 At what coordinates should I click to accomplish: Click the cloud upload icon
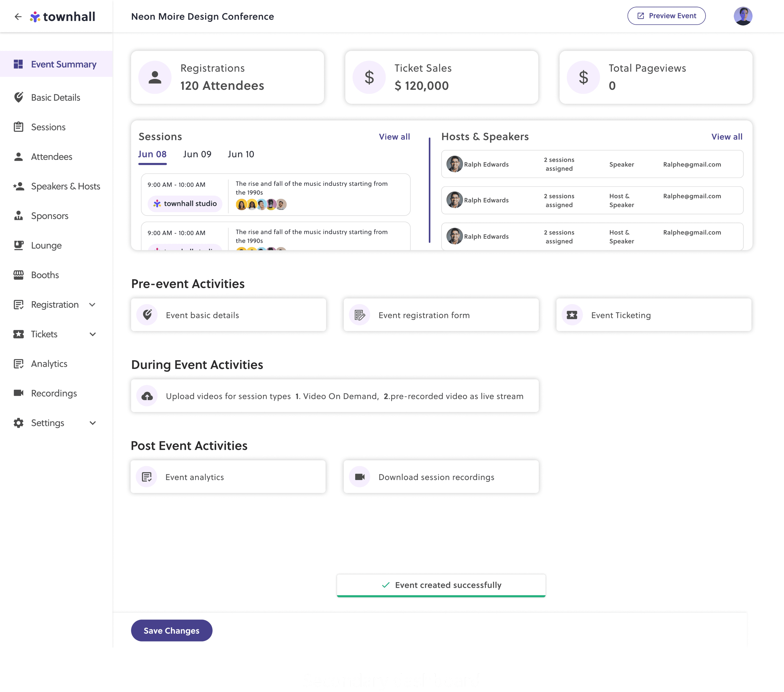(x=147, y=396)
